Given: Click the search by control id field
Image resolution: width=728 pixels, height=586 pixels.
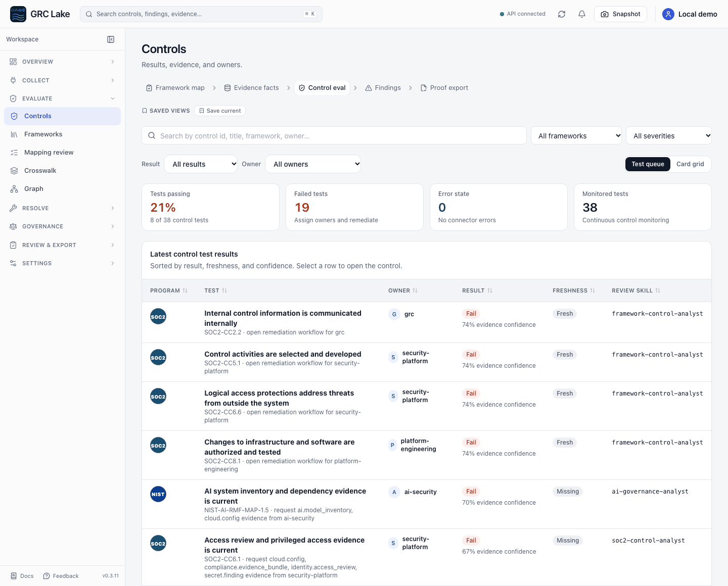Looking at the screenshot, I should [x=334, y=135].
